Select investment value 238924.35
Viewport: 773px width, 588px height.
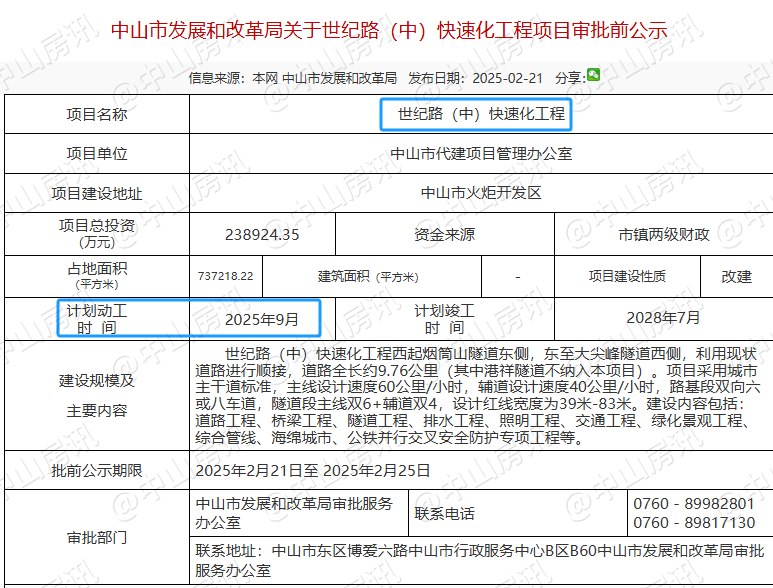coord(262,235)
